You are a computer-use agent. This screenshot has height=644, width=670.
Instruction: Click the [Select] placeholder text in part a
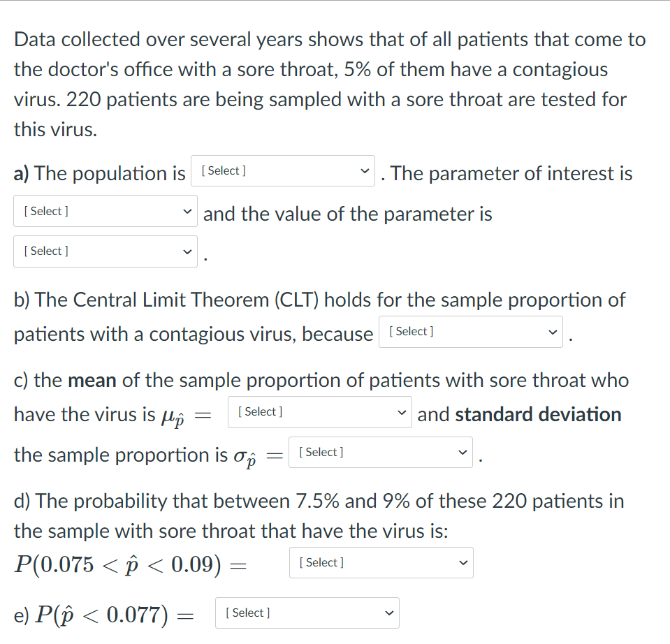point(222,170)
